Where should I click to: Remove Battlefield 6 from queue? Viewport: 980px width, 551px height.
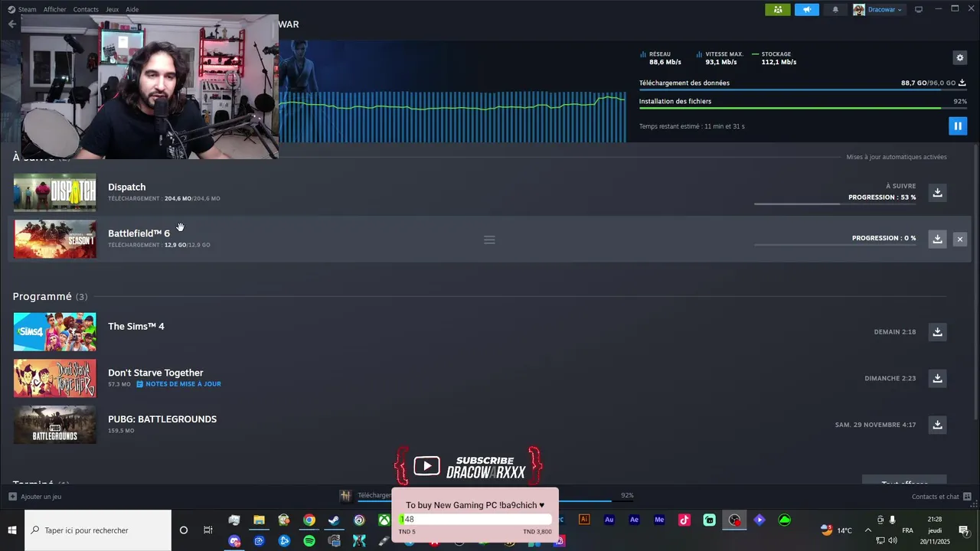coord(959,240)
